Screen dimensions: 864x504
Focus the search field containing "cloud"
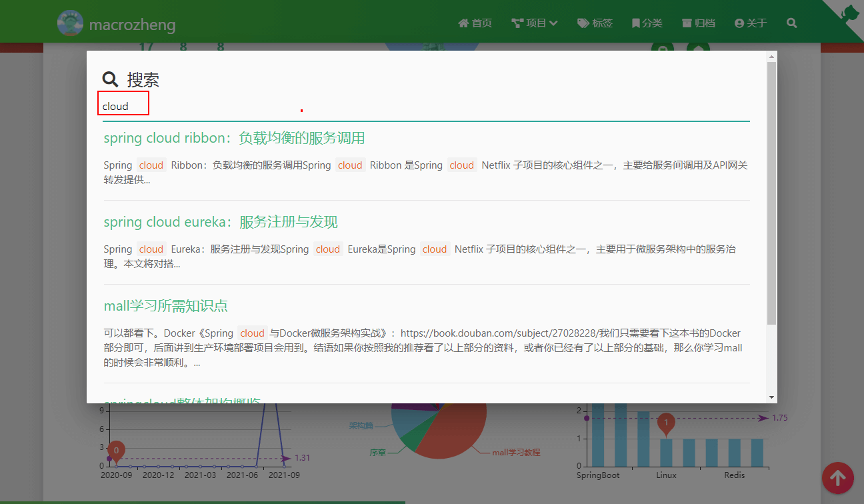click(426, 107)
